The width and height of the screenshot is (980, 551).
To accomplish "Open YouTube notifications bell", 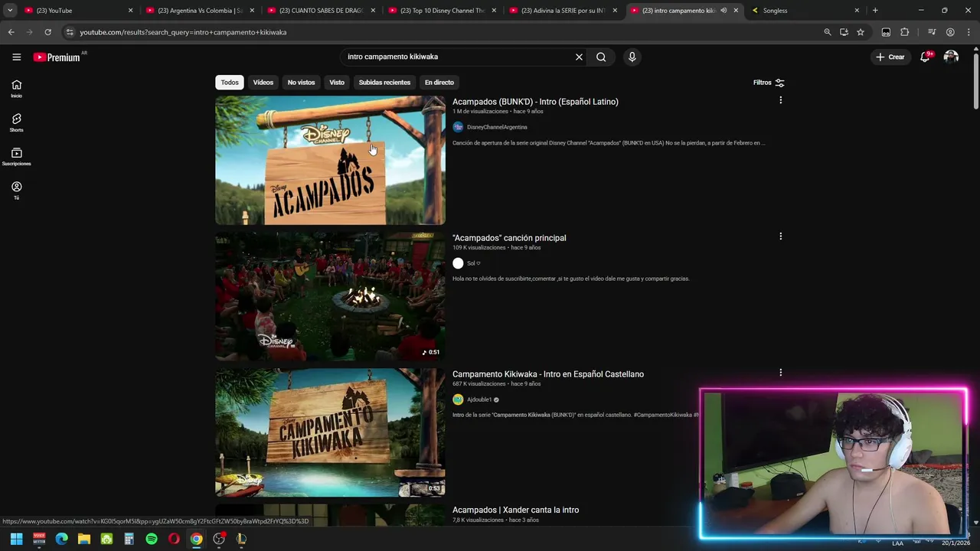I will [925, 57].
